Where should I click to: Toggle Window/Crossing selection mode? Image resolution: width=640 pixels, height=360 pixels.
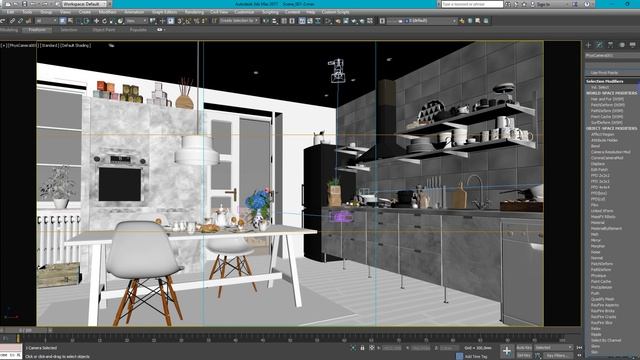[87, 20]
